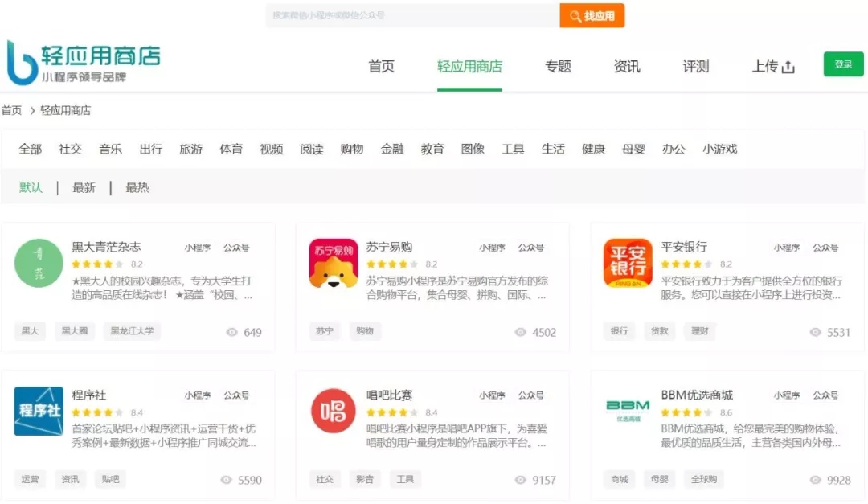Screen dimensions: 868x504
Task: Open the 黑大青茫杂志 app icon
Action: coord(39,263)
